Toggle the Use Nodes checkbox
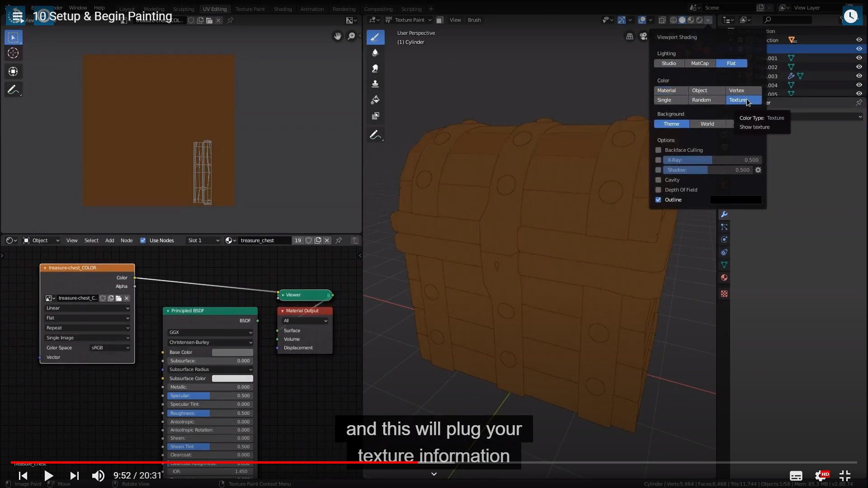The width and height of the screenshot is (868, 488). click(x=143, y=240)
